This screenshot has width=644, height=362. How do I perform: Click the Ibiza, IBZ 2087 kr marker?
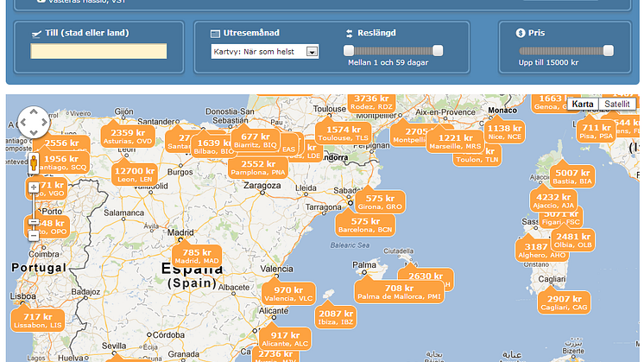pyautogui.click(x=336, y=317)
